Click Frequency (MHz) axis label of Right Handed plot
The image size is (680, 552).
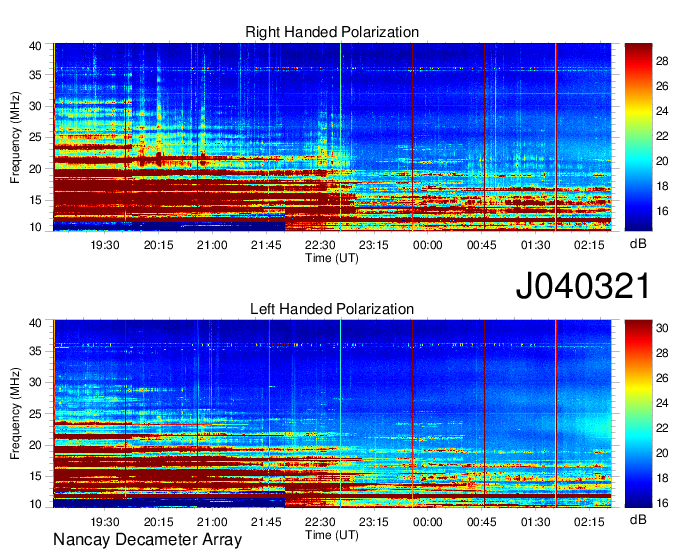(15, 137)
